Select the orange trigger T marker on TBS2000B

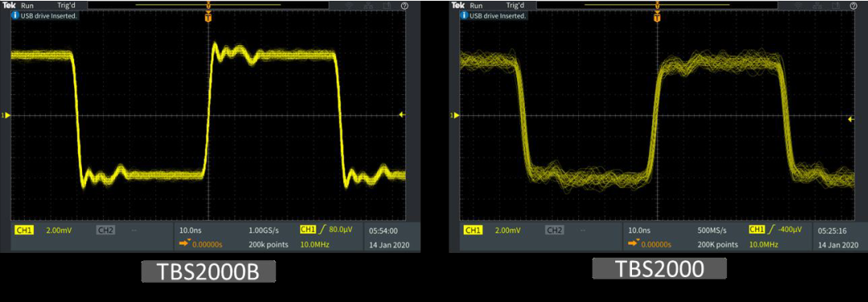(208, 17)
